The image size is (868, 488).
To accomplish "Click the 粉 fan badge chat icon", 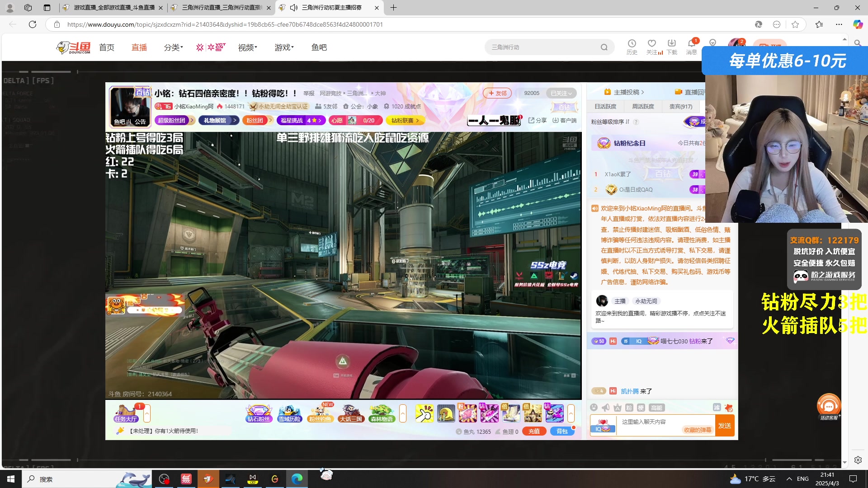I will [629, 408].
